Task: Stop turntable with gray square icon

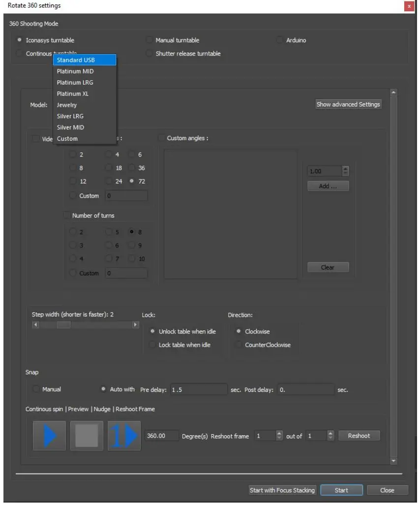Action: (87, 436)
